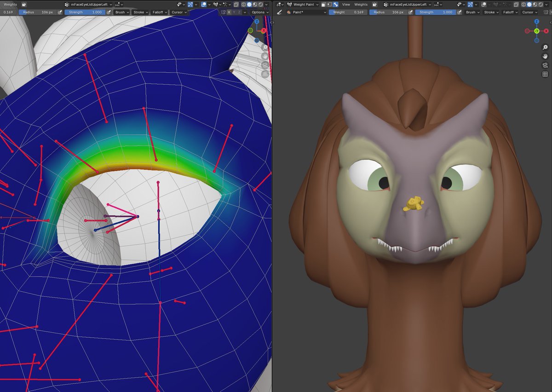Screen dimensions: 552x392
Task: Click the Move View hand icon in right sidebar
Action: 545,56
